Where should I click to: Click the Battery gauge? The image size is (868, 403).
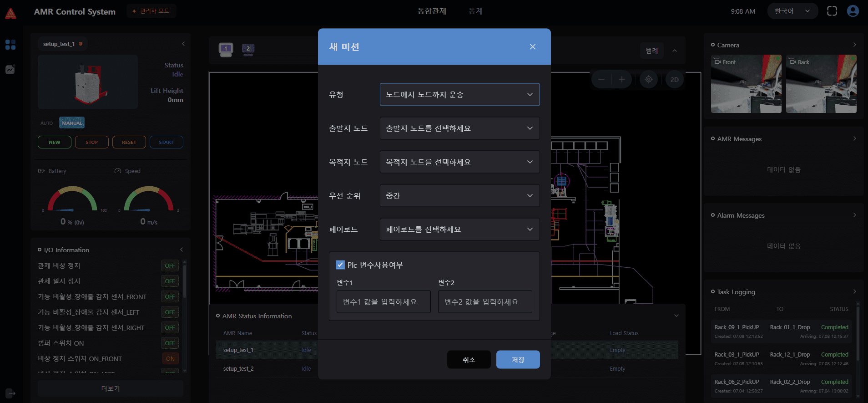tap(72, 199)
